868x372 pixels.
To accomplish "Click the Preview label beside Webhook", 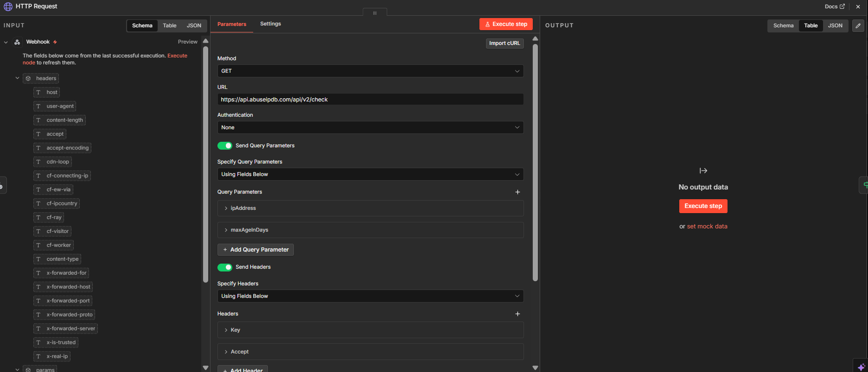I will tap(188, 42).
